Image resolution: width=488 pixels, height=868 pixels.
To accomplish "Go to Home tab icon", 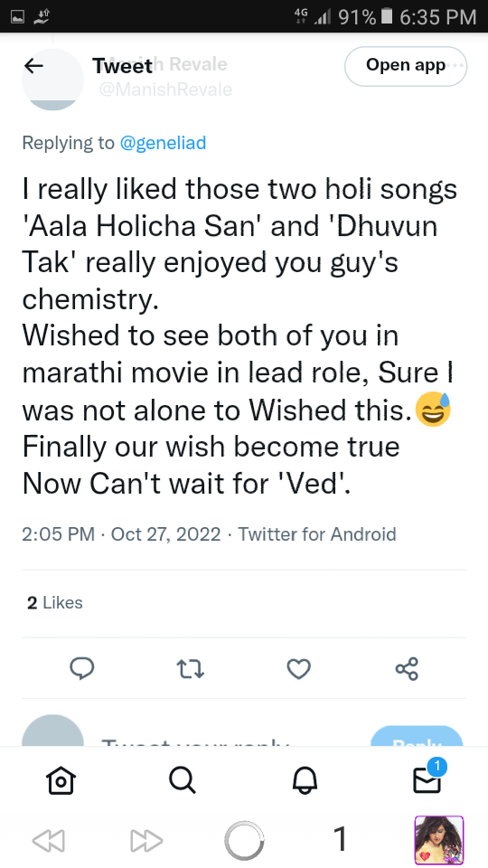I will (x=61, y=780).
